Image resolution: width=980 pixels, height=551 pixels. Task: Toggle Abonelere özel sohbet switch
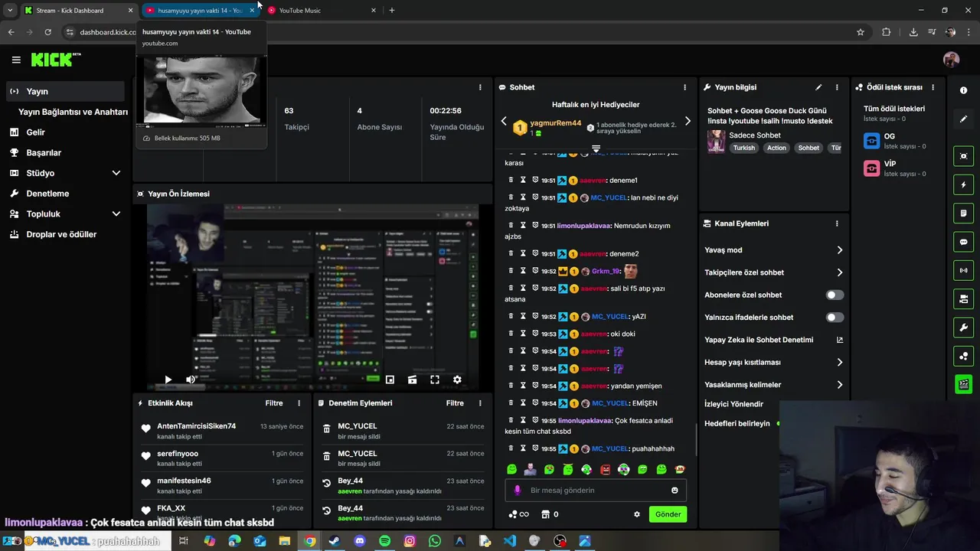[x=835, y=295]
